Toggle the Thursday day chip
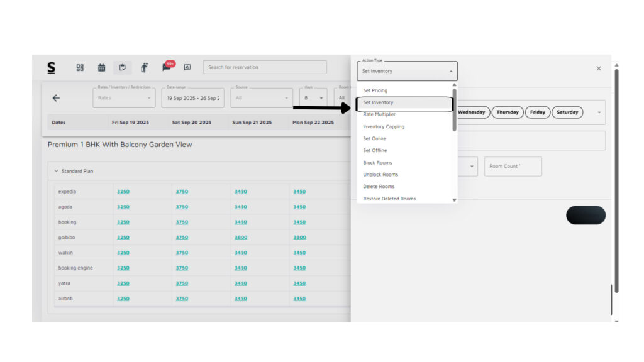Viewport: 644px width, 362px height. pos(507,112)
